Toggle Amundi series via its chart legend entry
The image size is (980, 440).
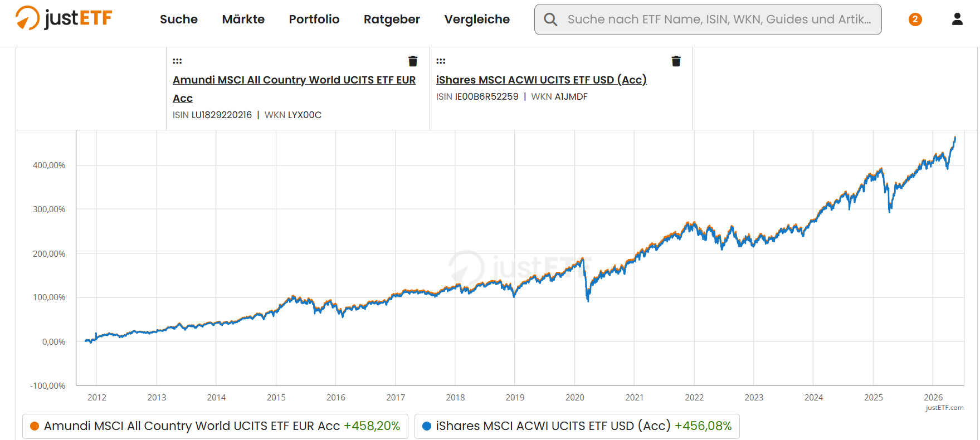pyautogui.click(x=215, y=426)
